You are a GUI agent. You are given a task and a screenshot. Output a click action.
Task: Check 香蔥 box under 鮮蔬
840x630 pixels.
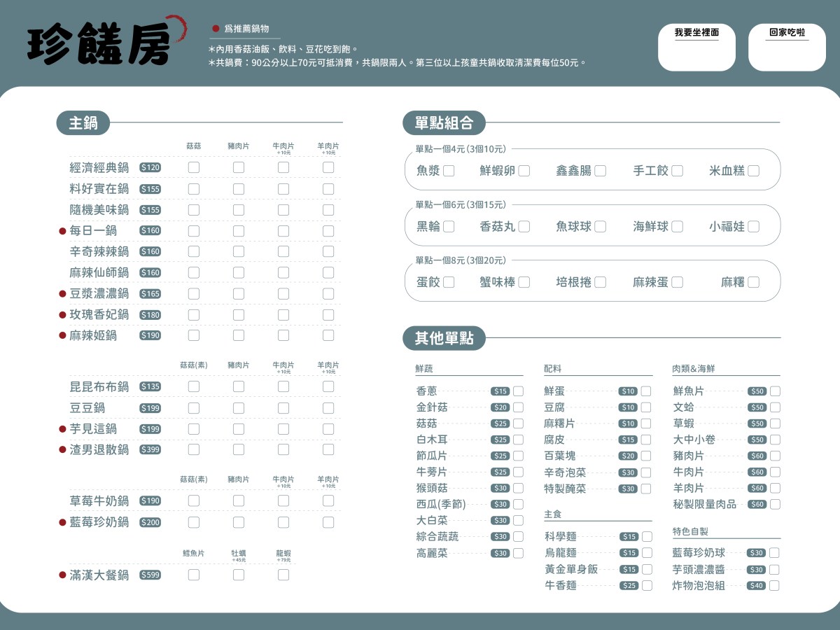click(517, 391)
